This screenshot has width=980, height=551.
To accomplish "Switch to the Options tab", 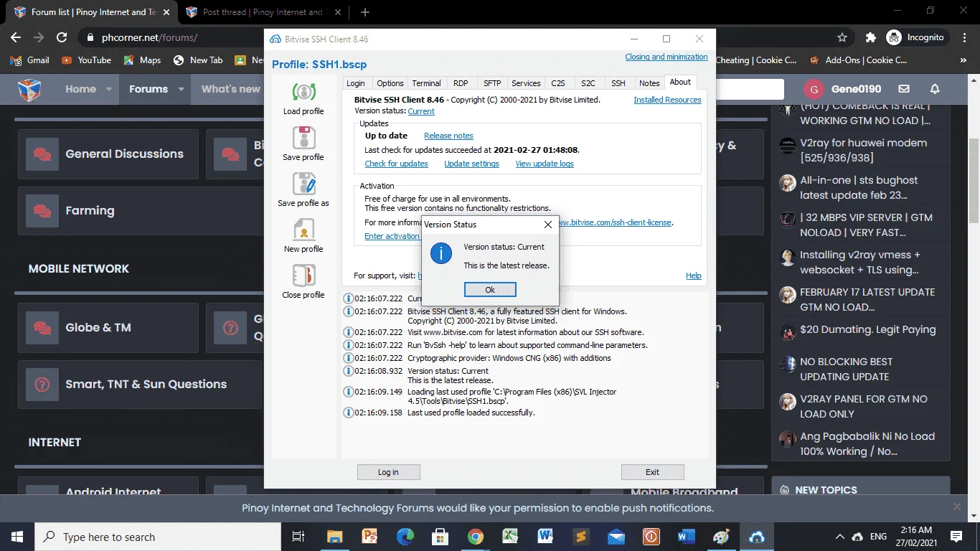I will 390,83.
